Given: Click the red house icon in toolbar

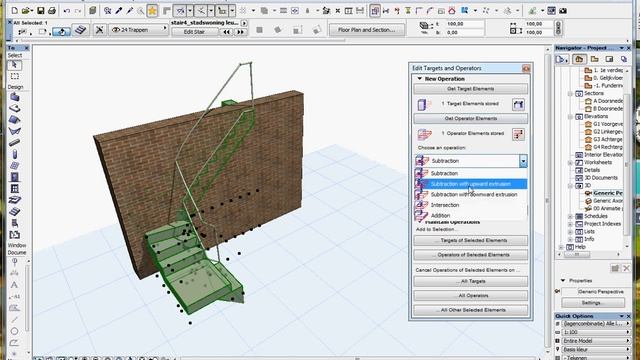Looking at the screenshot, I should click(x=452, y=11).
